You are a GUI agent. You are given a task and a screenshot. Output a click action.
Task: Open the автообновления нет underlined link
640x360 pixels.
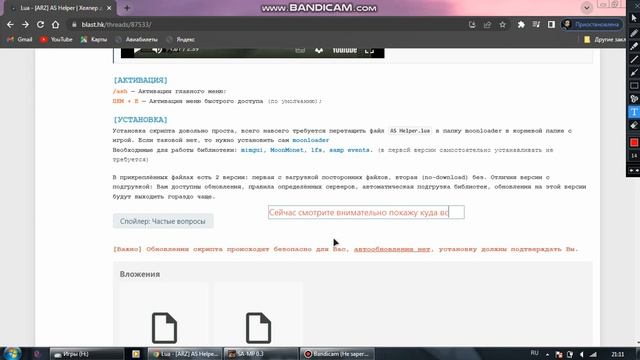tap(392, 249)
